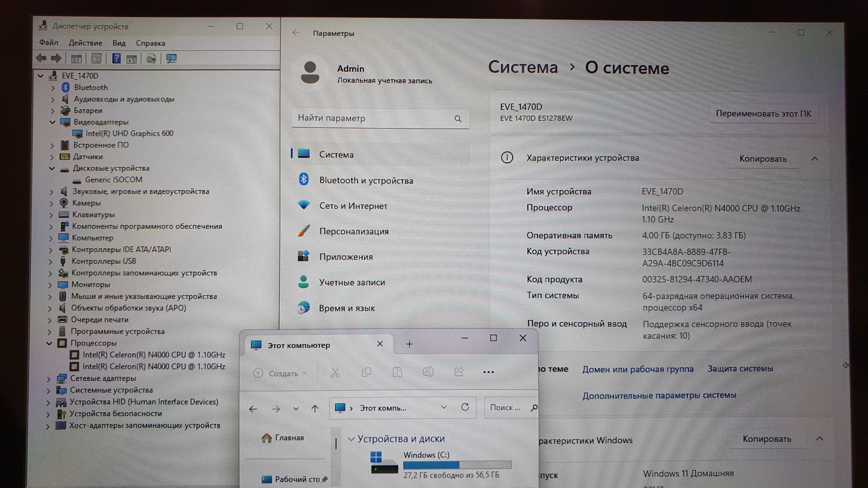
Task: Open the three-dots more menu in Explorer
Action: 488,372
